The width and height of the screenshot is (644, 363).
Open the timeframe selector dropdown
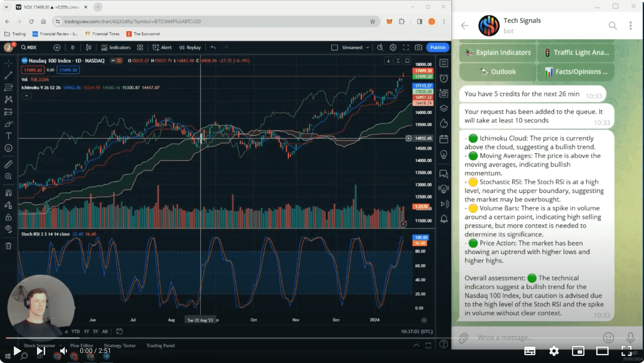pyautogui.click(x=73, y=47)
